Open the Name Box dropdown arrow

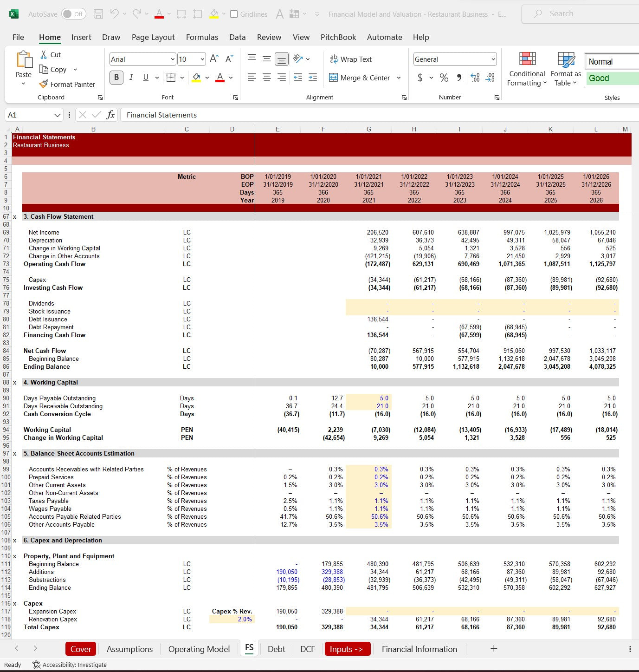click(x=58, y=115)
